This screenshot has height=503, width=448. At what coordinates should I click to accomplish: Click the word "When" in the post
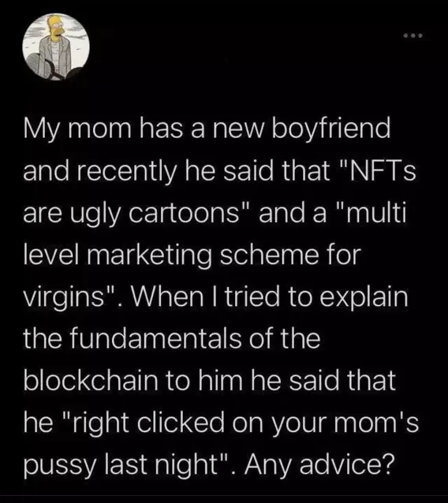point(166,296)
